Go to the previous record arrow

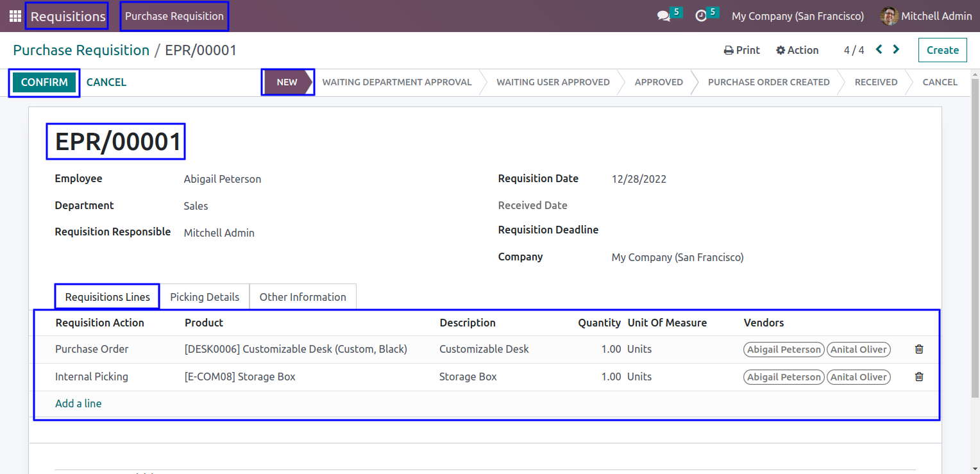pos(879,49)
